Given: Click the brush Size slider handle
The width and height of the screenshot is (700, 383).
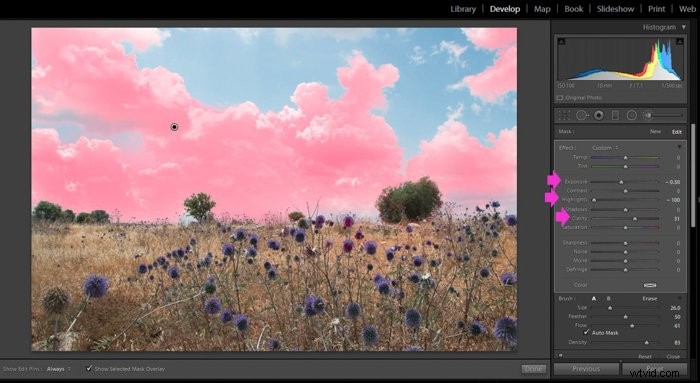Looking at the screenshot, I should [610, 308].
